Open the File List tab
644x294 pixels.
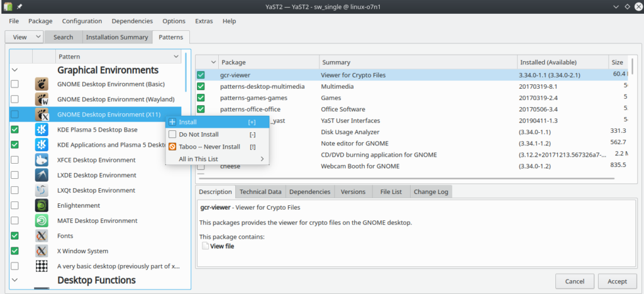(x=391, y=191)
